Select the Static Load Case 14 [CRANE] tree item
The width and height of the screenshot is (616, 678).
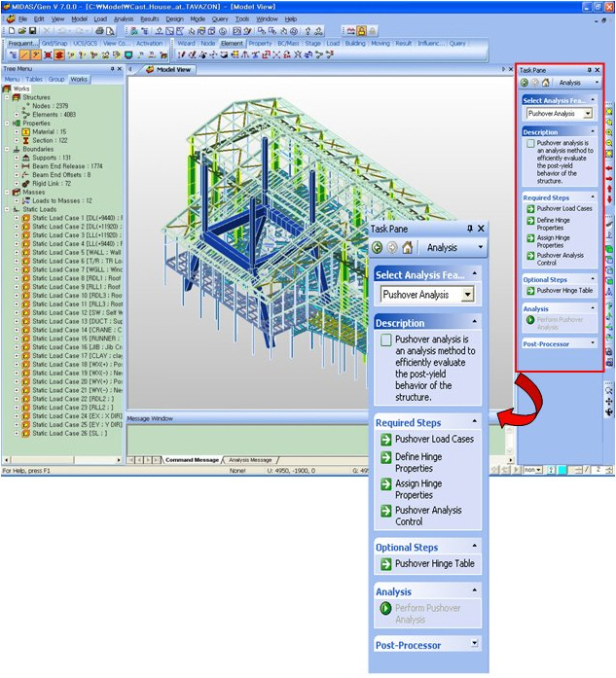(x=70, y=330)
